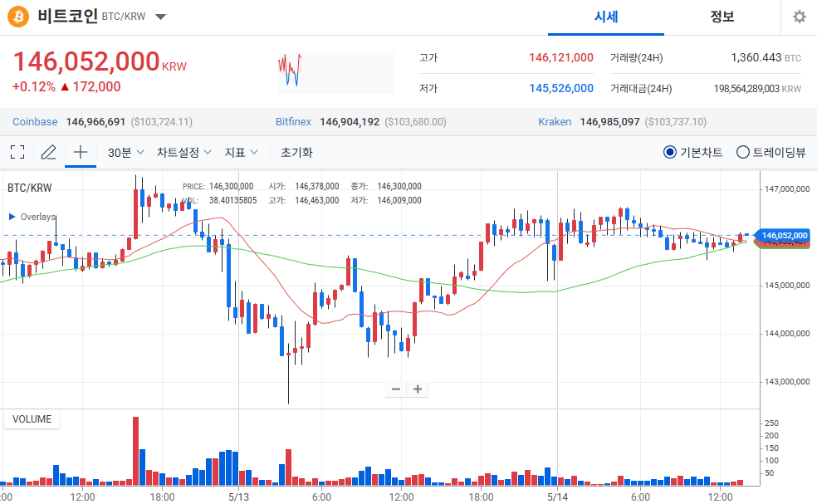Screen dimensions: 817x504
Task: Click the mini price sparkline chart
Action: coord(335,72)
